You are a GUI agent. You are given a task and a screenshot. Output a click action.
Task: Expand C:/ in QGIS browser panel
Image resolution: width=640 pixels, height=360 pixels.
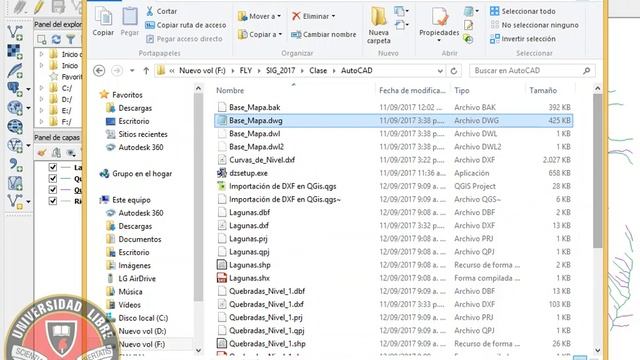pos(41,88)
